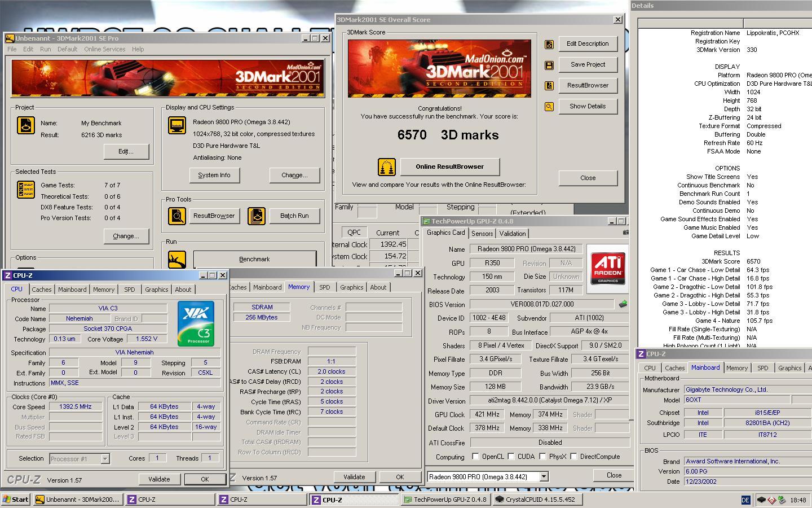Click the 3DMark Score 6570 value in Details
The height and width of the screenshot is (508, 812).
753,261
